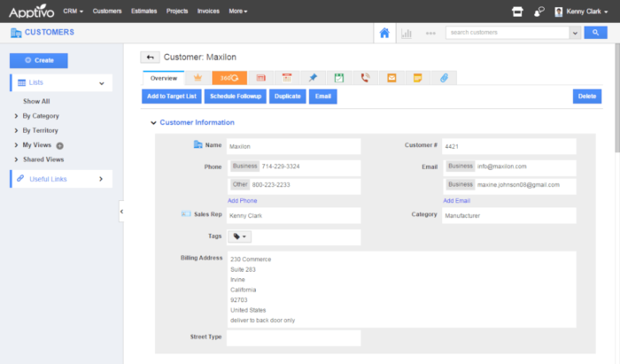Go back using the arrow button
This screenshot has width=620, height=364.
click(150, 58)
